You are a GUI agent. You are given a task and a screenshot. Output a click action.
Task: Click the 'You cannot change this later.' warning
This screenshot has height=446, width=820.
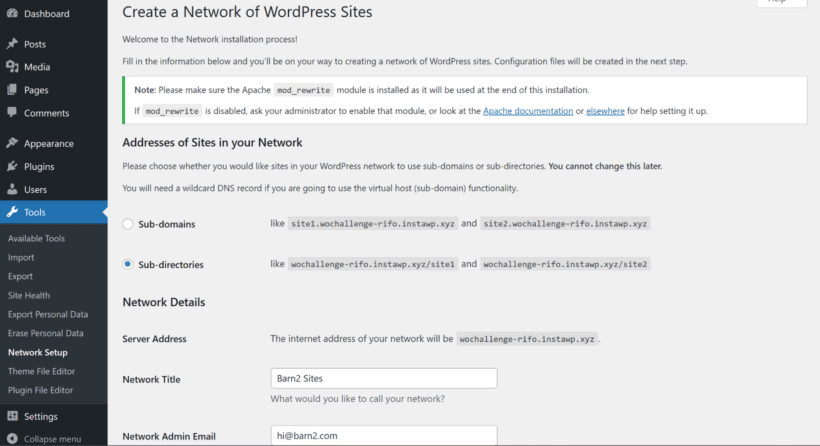605,166
